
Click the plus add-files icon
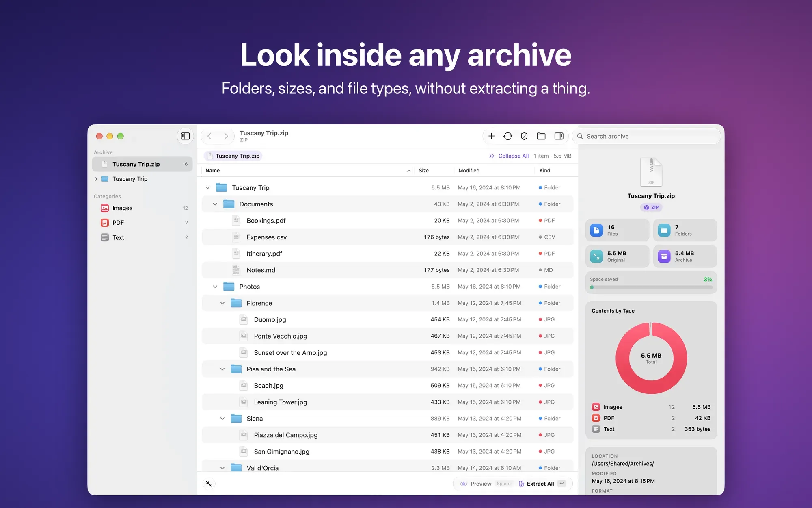(491, 136)
